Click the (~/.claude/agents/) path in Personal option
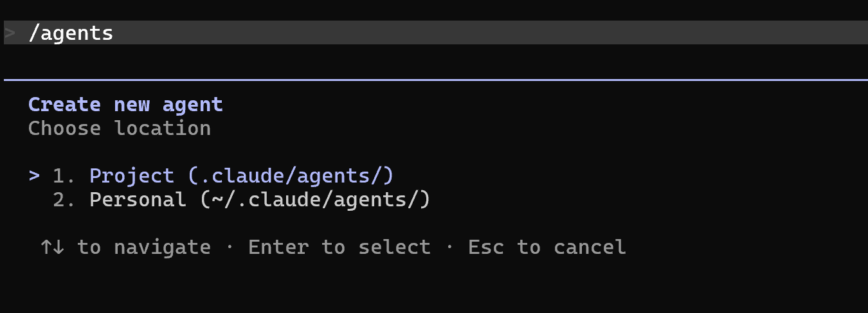The height and width of the screenshot is (313, 868). point(315,199)
